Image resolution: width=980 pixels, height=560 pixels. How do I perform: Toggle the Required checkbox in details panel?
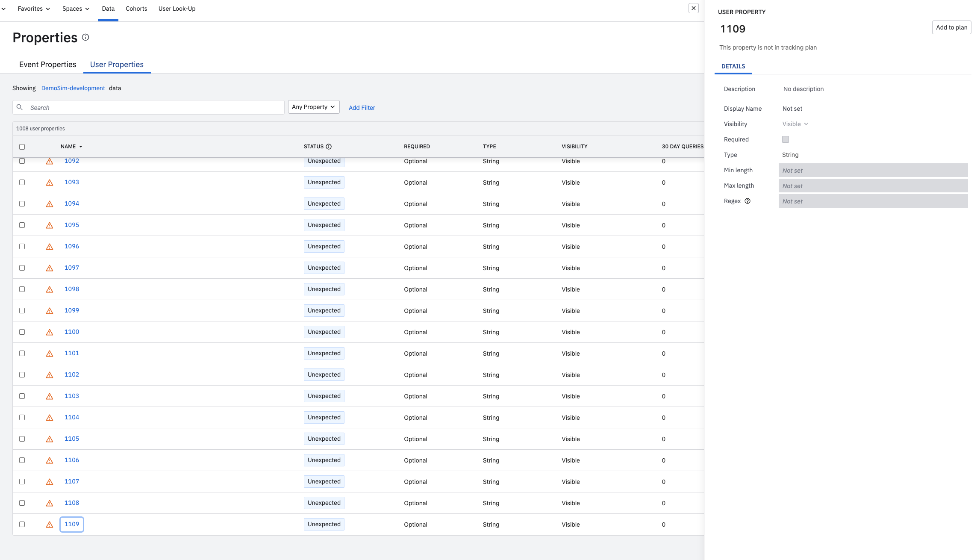[786, 139]
